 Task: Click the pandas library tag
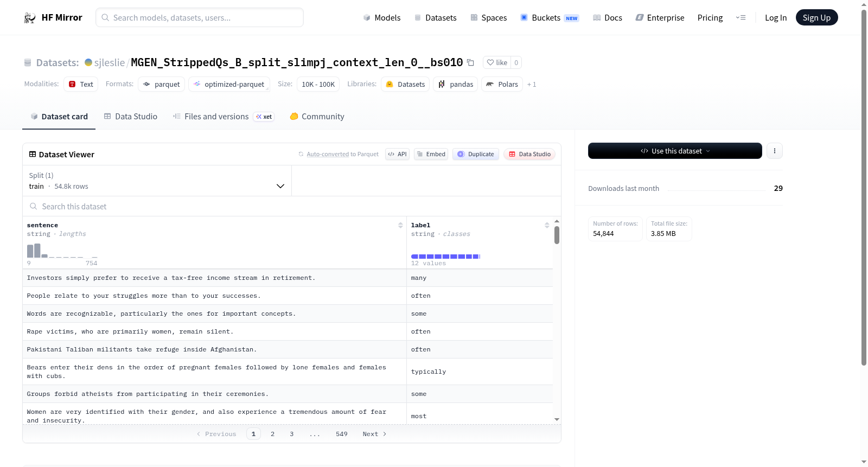tap(456, 84)
